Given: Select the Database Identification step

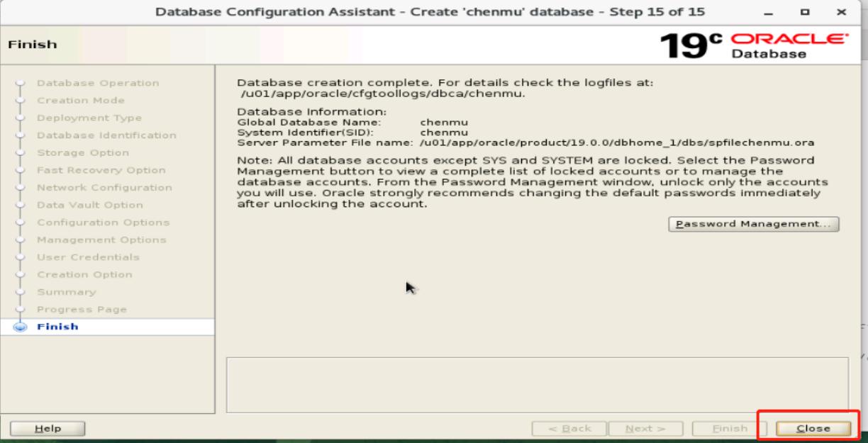Looking at the screenshot, I should click(106, 135).
